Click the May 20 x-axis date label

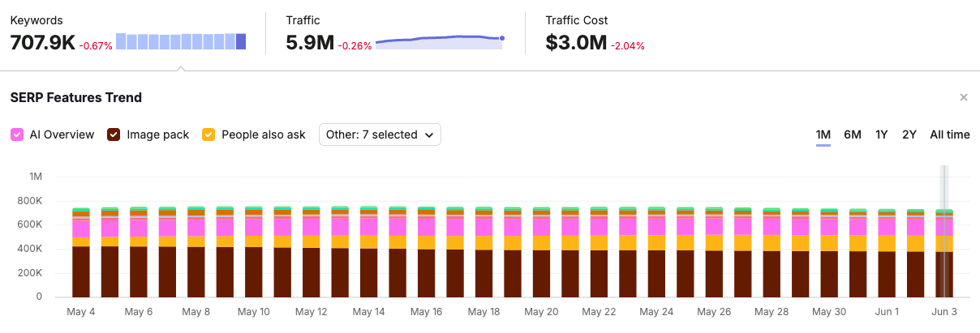542,312
